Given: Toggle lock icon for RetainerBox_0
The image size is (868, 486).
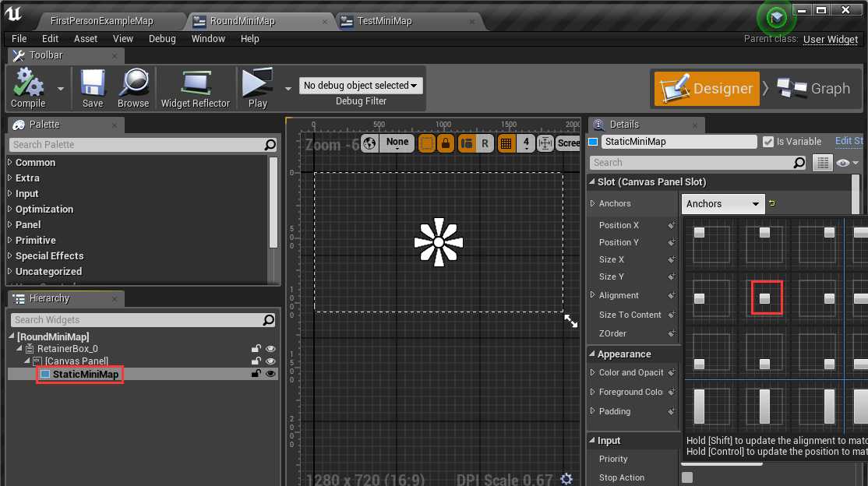Looking at the screenshot, I should 256,348.
